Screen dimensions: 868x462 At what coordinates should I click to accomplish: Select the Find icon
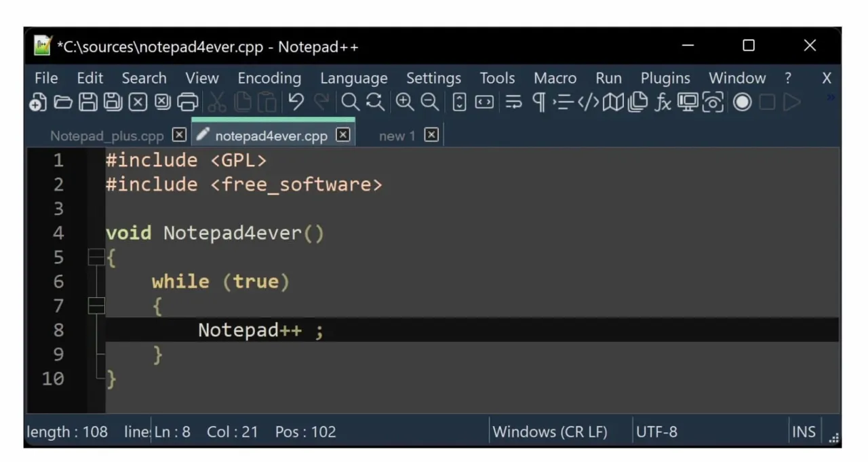[349, 102]
